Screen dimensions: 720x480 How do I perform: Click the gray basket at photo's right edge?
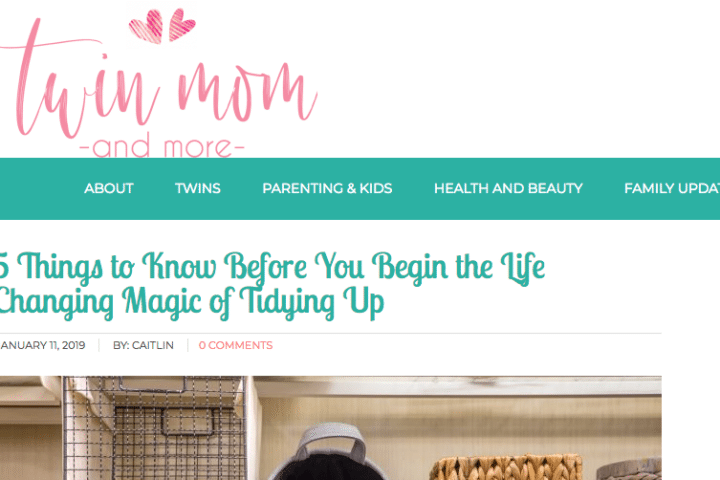[629, 469]
